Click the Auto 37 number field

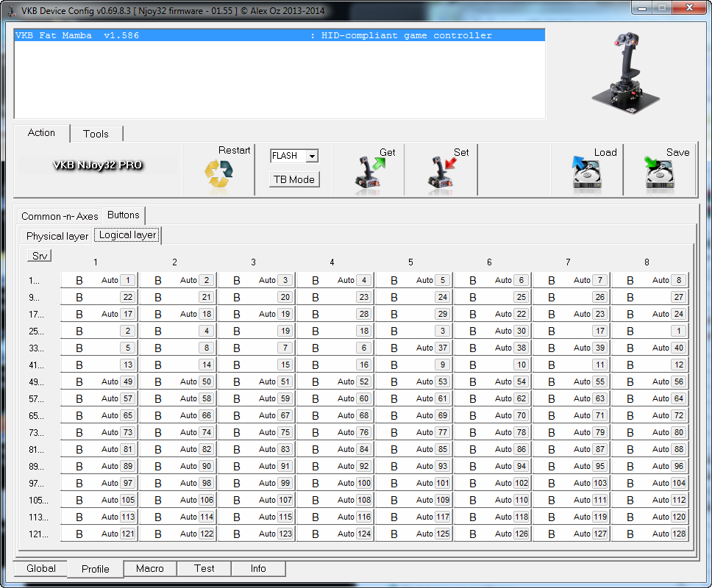coord(442,348)
